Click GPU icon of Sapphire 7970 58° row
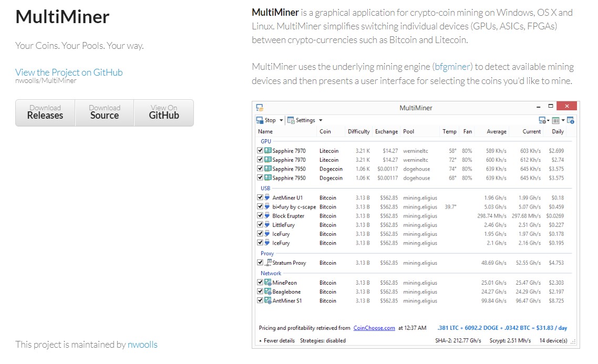 [x=268, y=151]
